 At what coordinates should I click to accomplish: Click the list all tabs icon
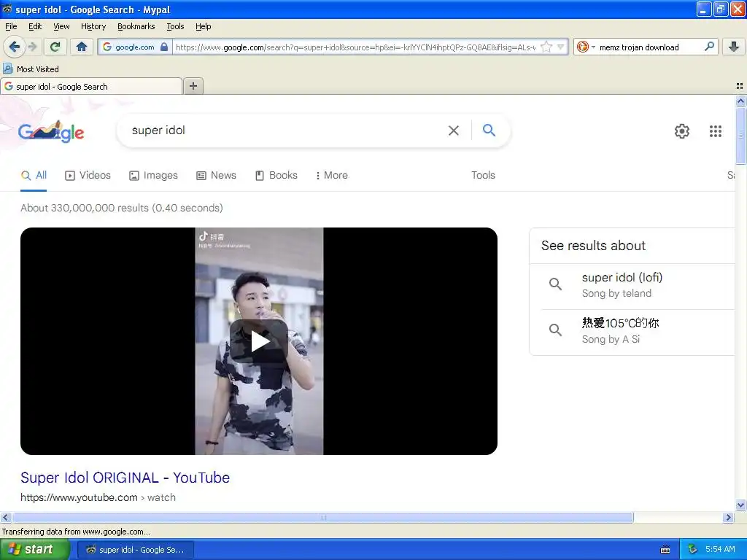pyautogui.click(x=740, y=86)
